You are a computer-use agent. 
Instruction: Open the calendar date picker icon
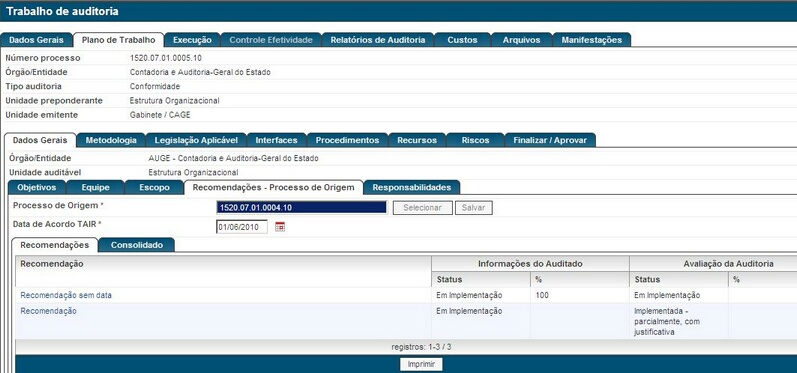coord(280,227)
